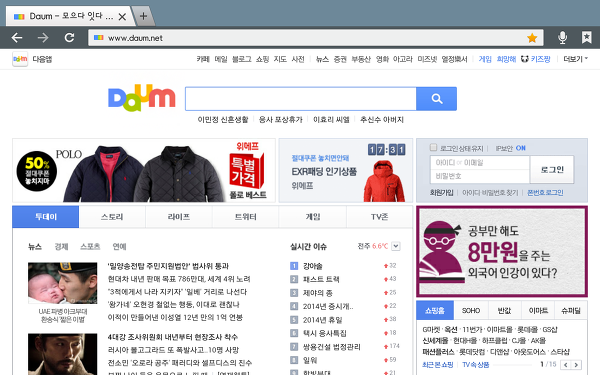
Task: Click the 전주 6.6℃ weather text
Action: point(373,246)
